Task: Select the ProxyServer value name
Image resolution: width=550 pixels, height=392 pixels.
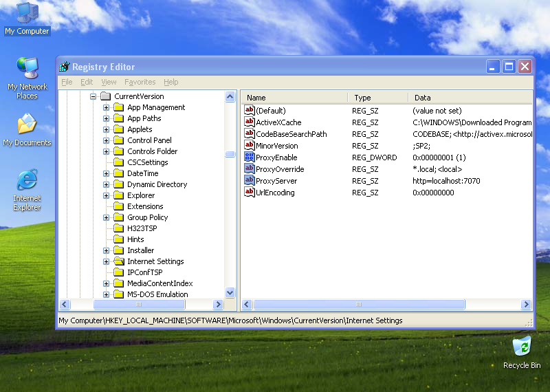Action: pos(276,181)
